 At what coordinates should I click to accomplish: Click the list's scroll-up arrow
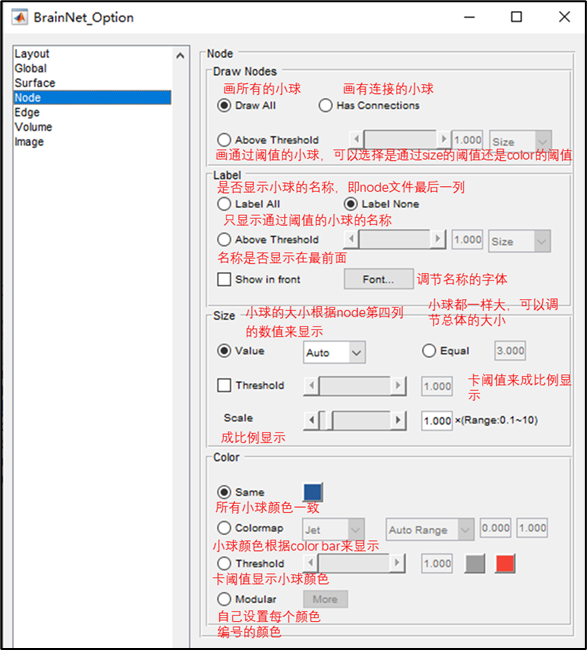click(180, 56)
